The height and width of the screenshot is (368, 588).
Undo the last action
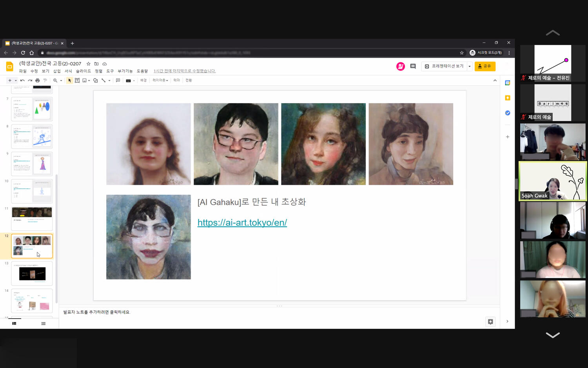coord(22,80)
